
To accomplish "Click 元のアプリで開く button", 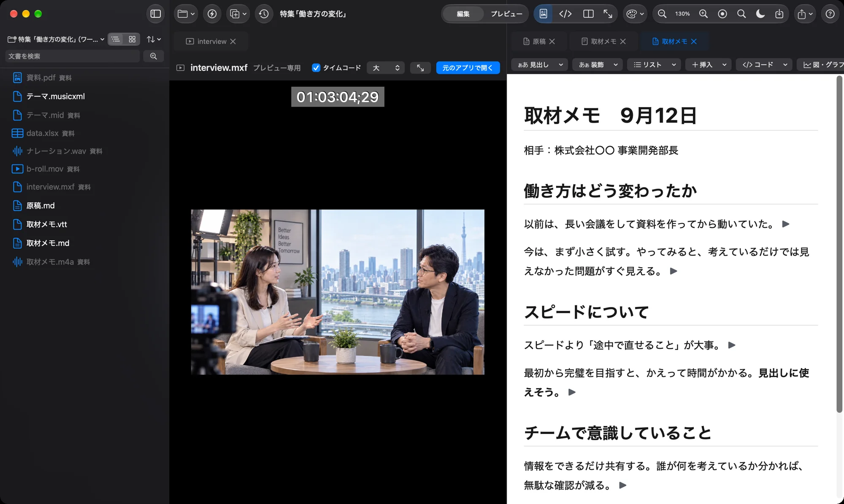I will 468,67.
